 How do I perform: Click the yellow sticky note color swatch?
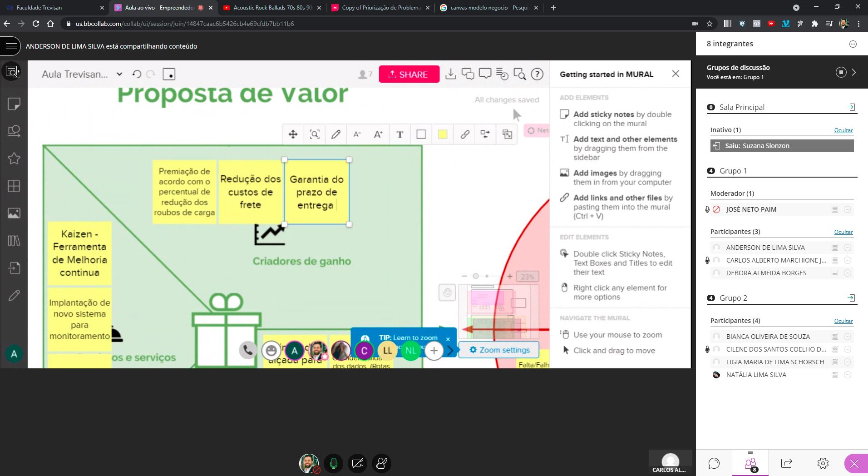point(443,134)
